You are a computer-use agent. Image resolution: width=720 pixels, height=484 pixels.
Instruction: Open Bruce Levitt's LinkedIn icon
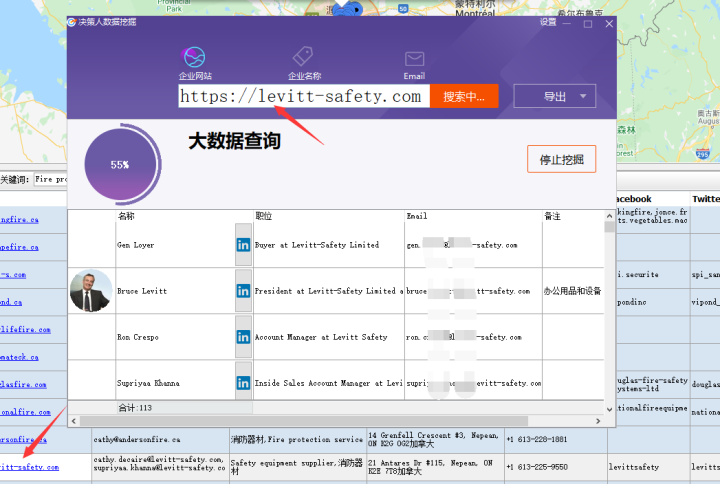(243, 291)
